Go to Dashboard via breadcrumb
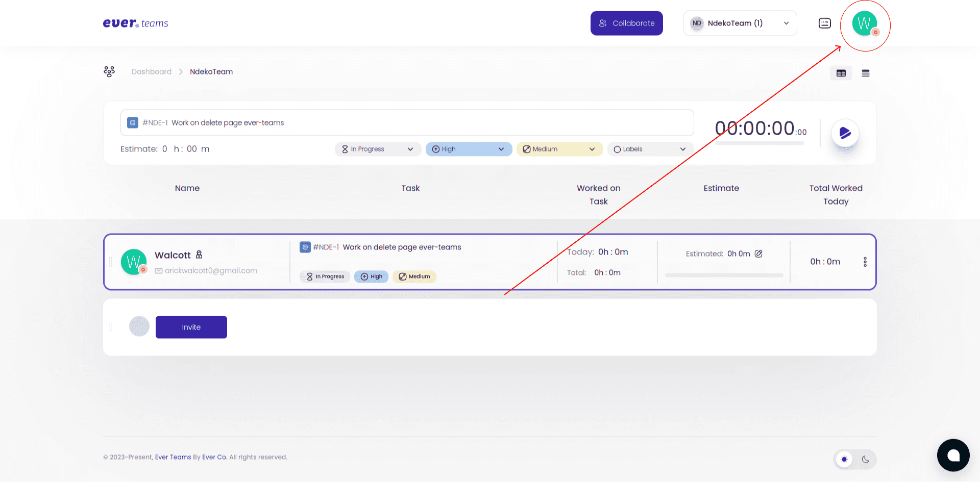The height and width of the screenshot is (482, 980). (152, 71)
